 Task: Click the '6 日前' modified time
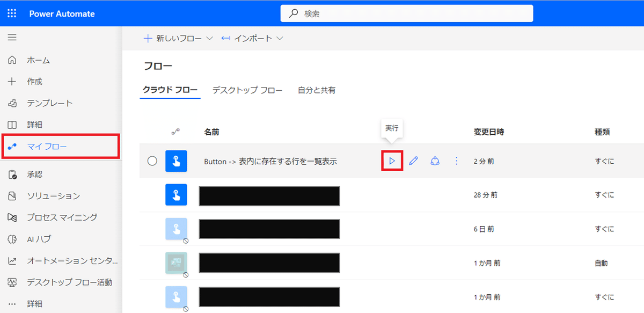[484, 229]
